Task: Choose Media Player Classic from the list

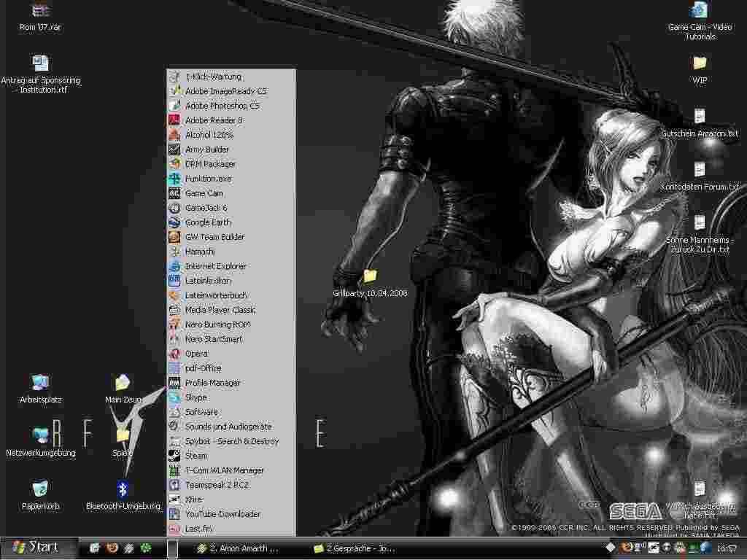Action: 220,310
